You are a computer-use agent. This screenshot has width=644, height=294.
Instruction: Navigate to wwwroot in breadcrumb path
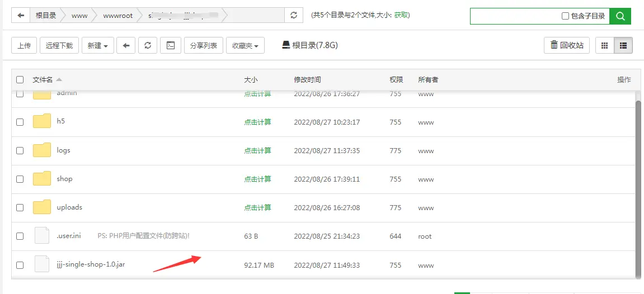pos(118,16)
